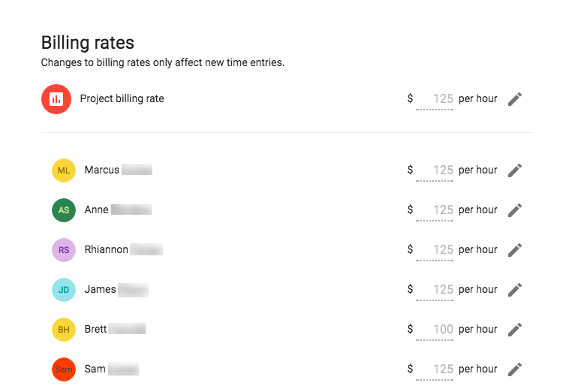The height and width of the screenshot is (392, 575).
Task: Open Rhiannon's rate editor pencil icon
Action: 515,250
